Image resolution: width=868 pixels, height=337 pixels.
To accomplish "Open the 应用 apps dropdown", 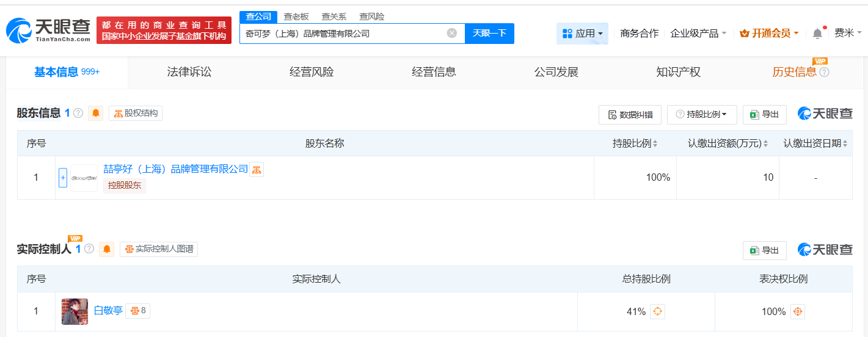I will [x=582, y=33].
